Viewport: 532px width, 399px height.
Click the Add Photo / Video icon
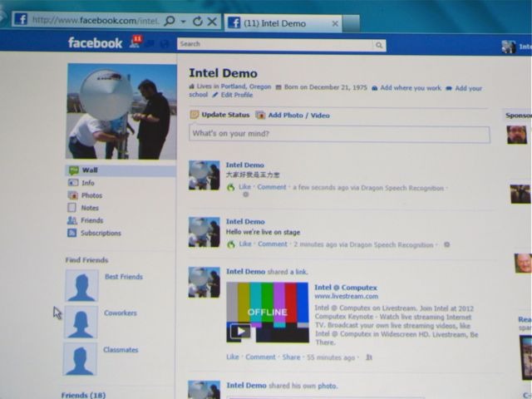click(260, 115)
